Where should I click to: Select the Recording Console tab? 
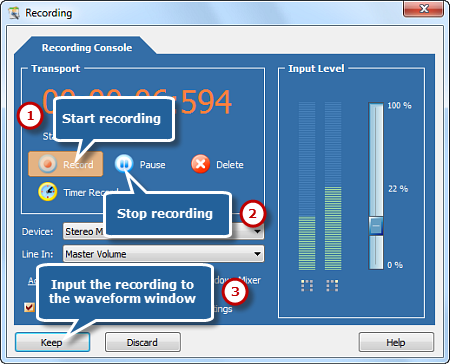click(87, 48)
